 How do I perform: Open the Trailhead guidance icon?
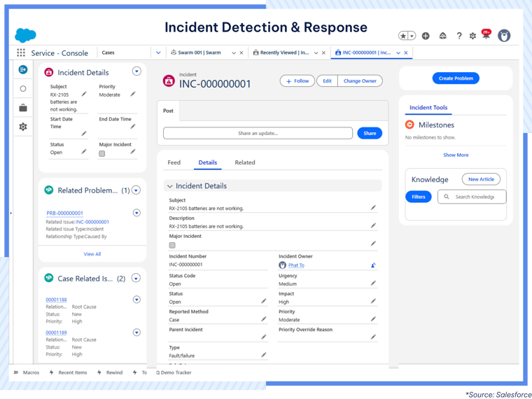pyautogui.click(x=443, y=36)
